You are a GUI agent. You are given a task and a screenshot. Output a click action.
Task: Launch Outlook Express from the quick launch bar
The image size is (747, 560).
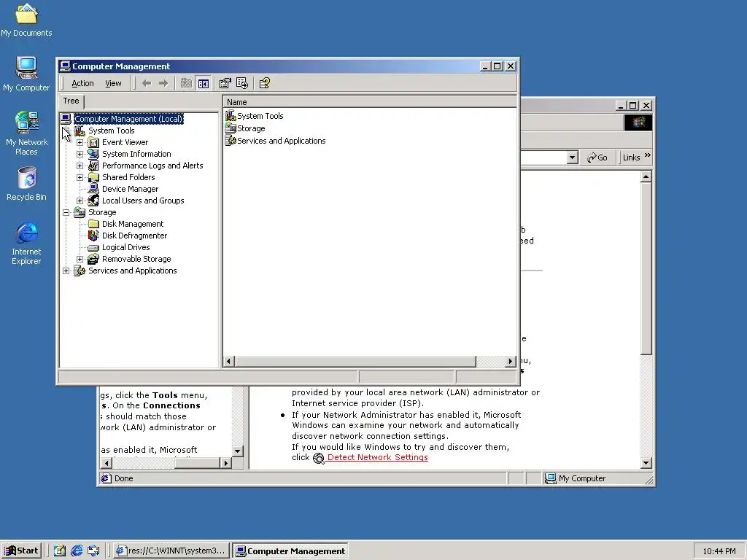(x=94, y=551)
